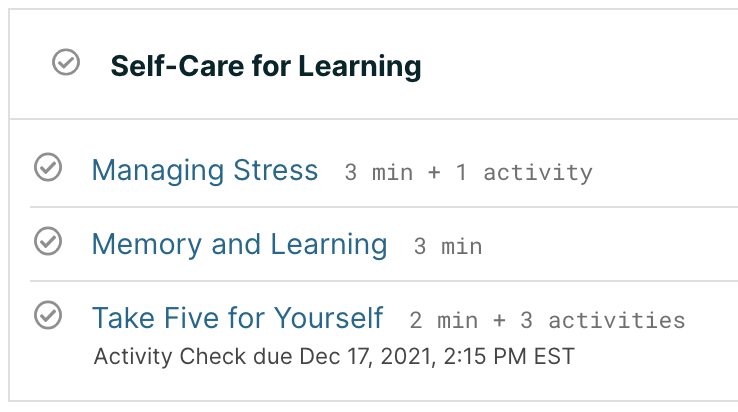Click the Memory and Learning completion checkmark
738x412 pixels.
coord(48,241)
